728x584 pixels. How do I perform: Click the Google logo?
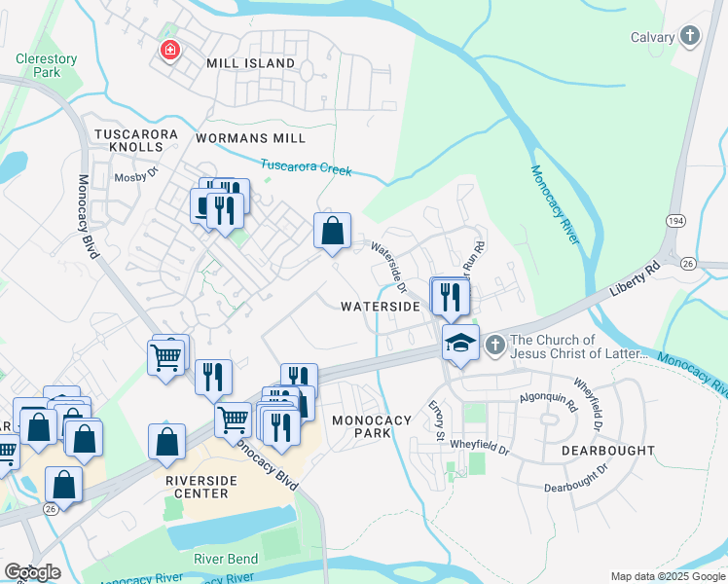point(32,572)
